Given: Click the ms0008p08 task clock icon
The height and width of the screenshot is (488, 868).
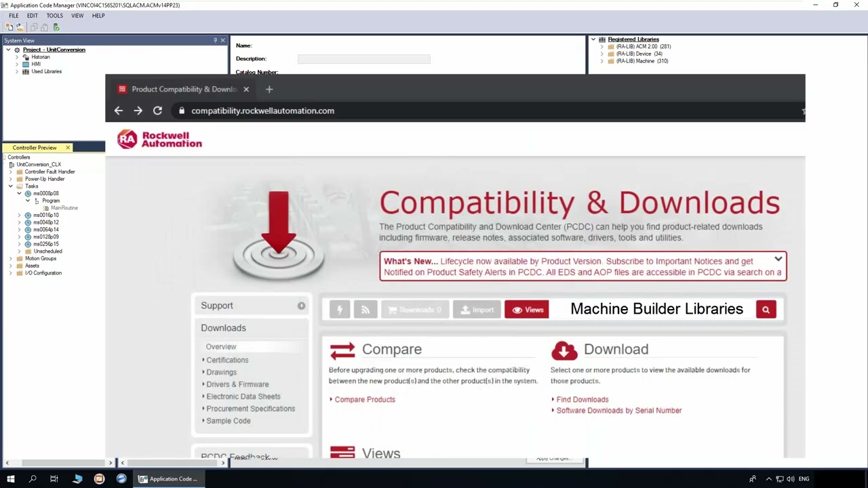Looking at the screenshot, I should tap(28, 194).
